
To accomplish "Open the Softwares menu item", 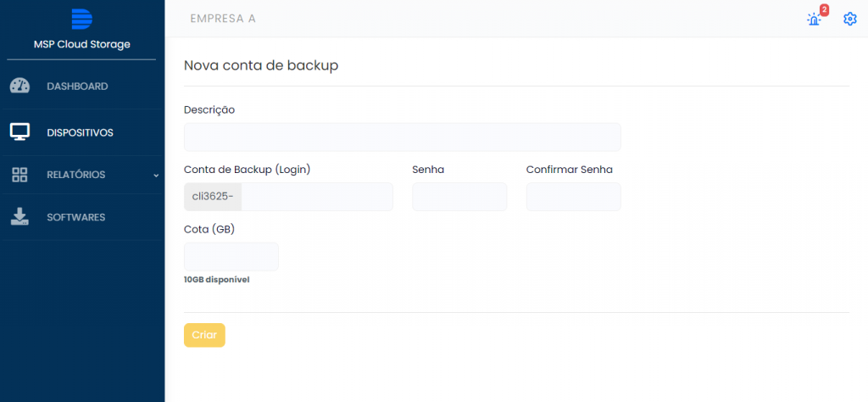I will tap(75, 218).
